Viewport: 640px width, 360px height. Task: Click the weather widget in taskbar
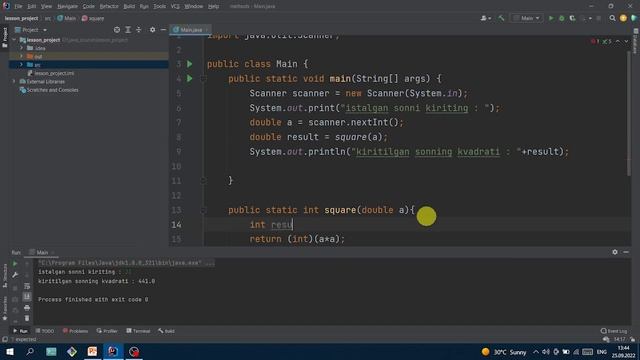coord(504,352)
